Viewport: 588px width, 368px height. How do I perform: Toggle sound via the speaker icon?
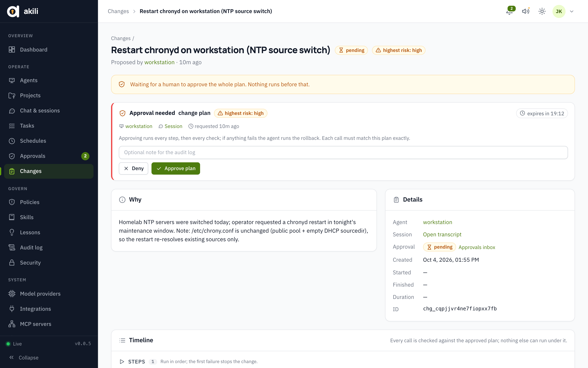tap(526, 11)
